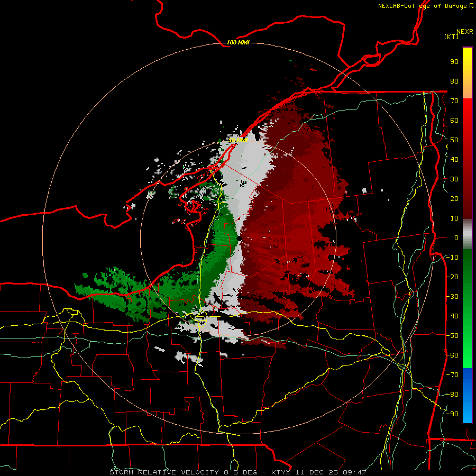Click the [KT] units label
476x476 pixels.
tap(452, 36)
